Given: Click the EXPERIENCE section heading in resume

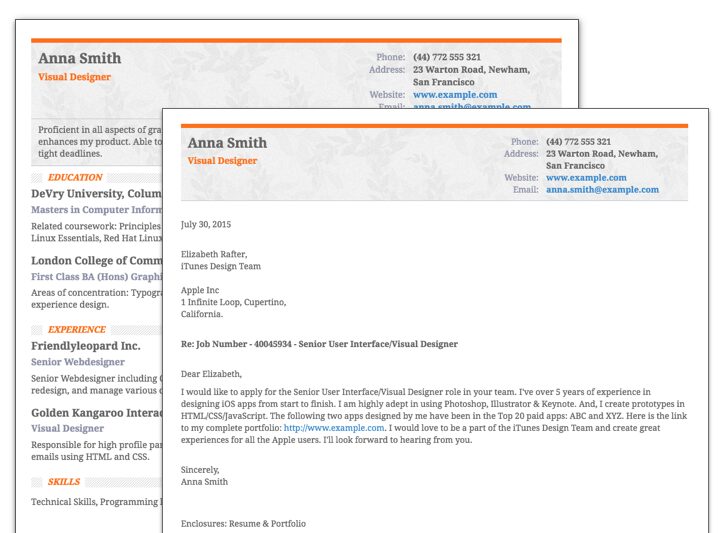Looking at the screenshot, I should pos(77,330).
